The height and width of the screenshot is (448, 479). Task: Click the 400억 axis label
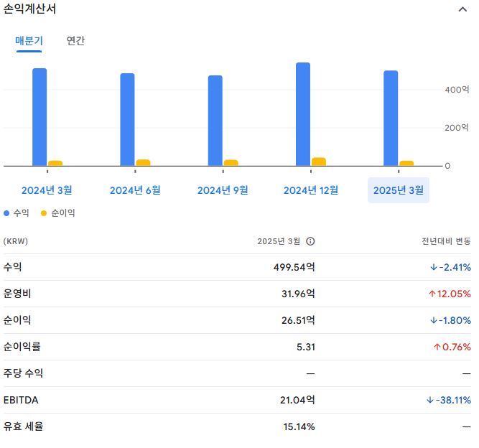click(x=457, y=90)
